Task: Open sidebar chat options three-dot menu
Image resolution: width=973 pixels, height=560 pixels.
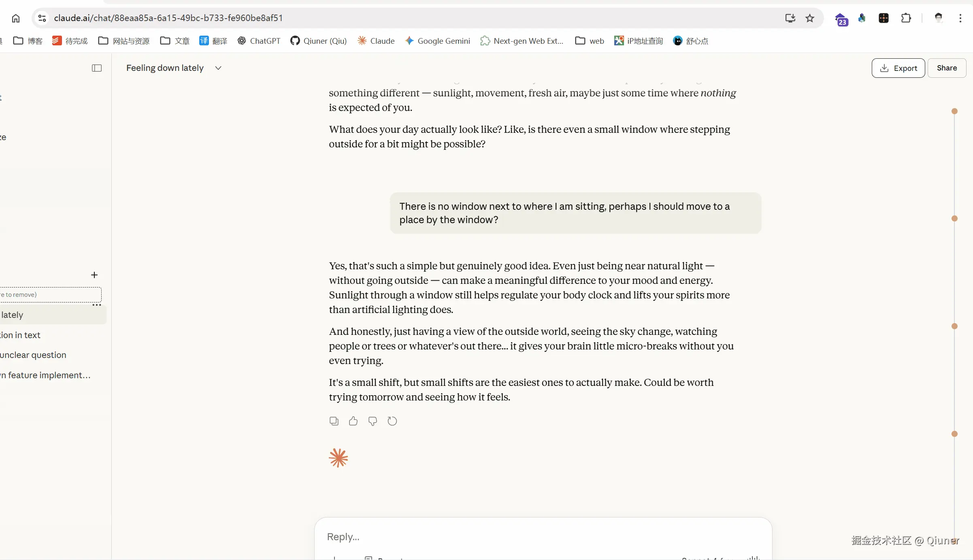Action: coord(97,305)
